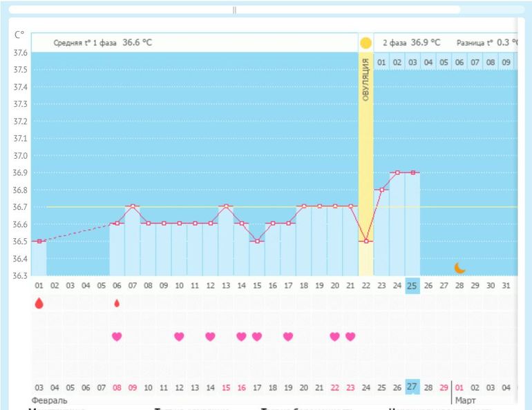Click the pink heart under cycle day 06
The width and height of the screenshot is (532, 410).
pos(117,336)
